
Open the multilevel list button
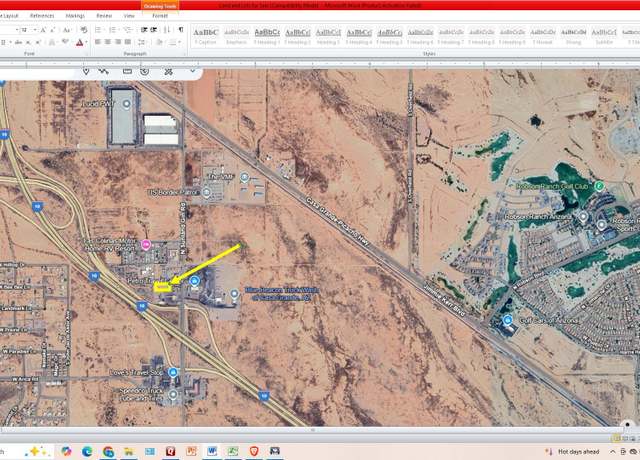coord(128,30)
